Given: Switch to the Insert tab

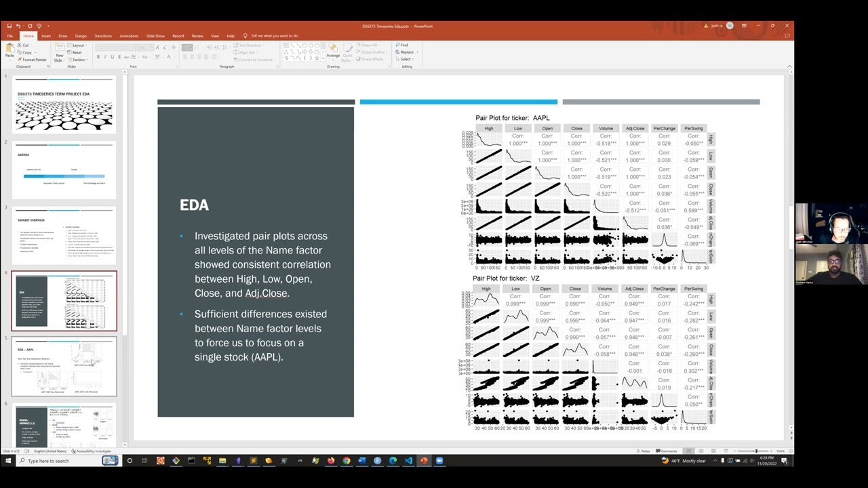Looking at the screenshot, I should (45, 36).
